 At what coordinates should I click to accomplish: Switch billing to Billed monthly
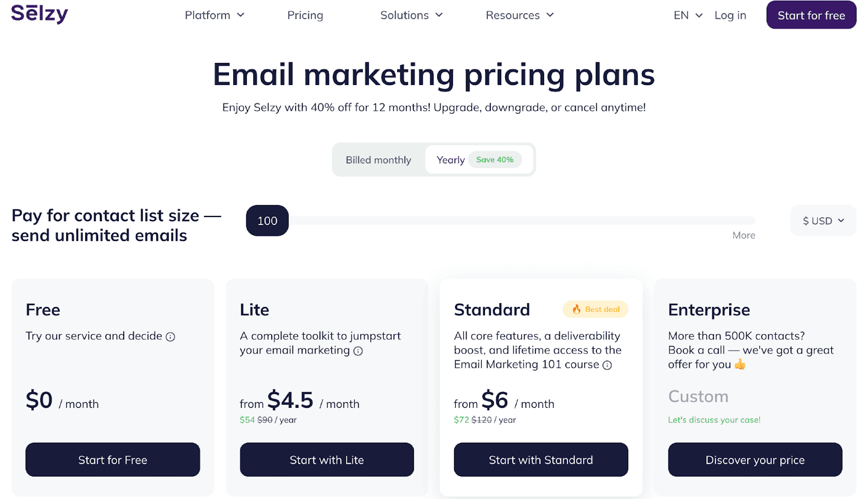(378, 160)
